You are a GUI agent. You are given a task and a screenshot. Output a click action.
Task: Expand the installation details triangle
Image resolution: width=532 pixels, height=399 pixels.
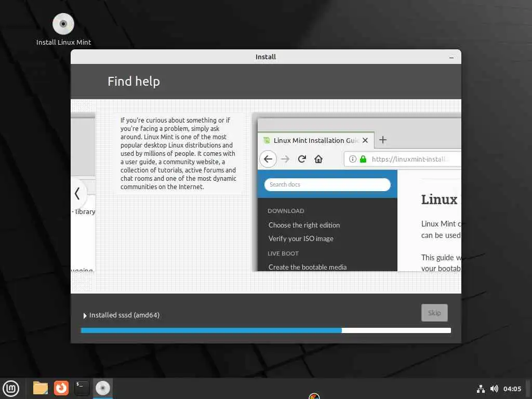point(85,315)
